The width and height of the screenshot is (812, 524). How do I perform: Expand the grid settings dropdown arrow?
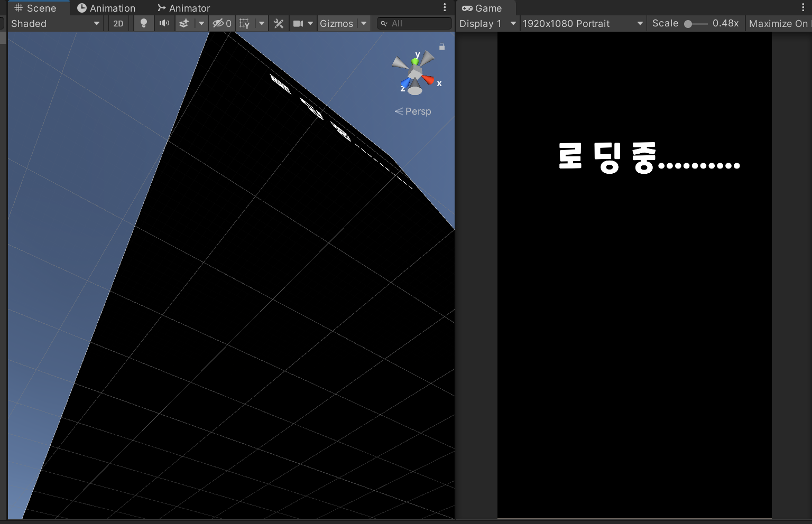[262, 23]
